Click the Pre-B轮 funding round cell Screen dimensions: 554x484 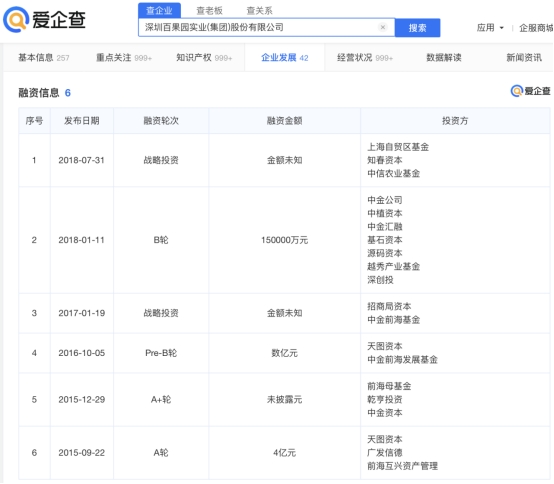tap(161, 353)
